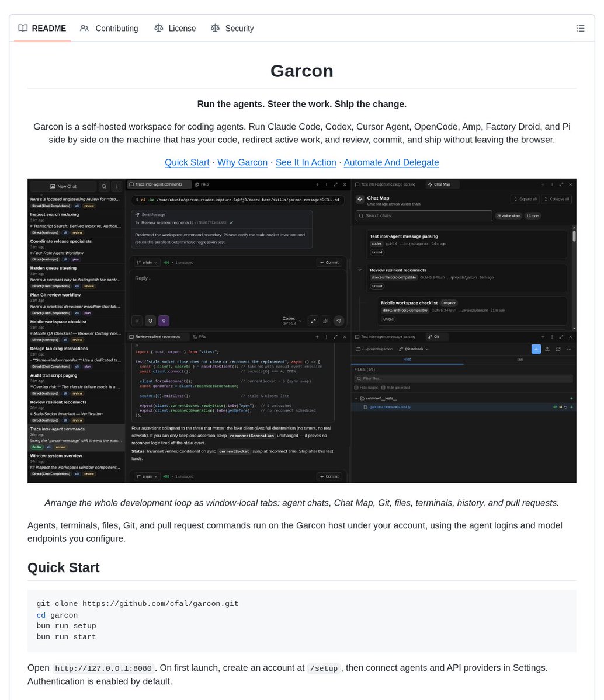Open the (detached) branch dropdown
Screen dimensions: 604x700
click(414, 349)
